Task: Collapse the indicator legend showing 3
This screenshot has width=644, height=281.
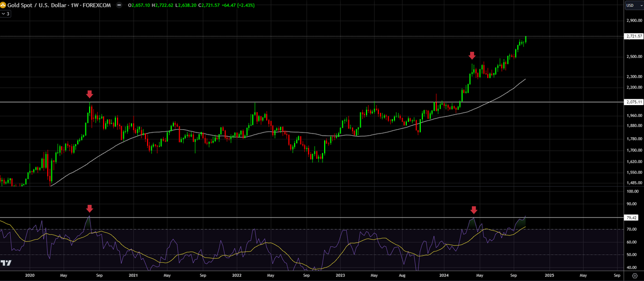Action: point(5,13)
